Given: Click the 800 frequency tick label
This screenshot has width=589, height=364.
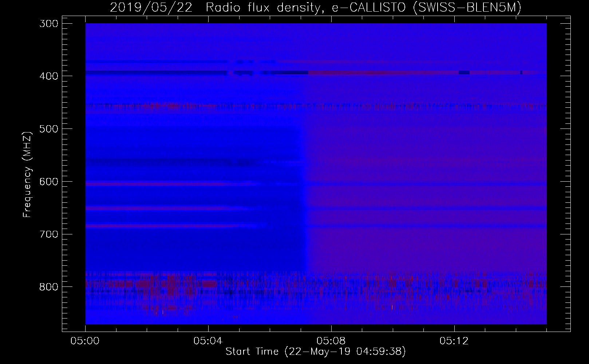Looking at the screenshot, I should (x=48, y=287).
